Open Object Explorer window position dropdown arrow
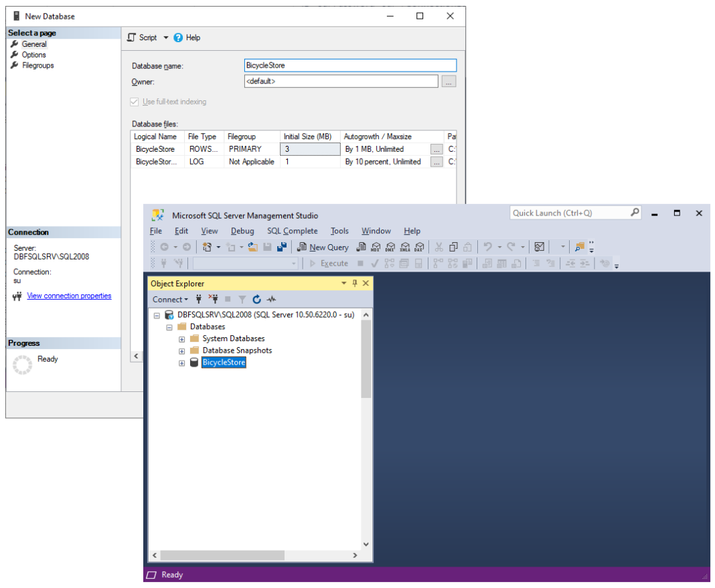The image size is (715, 588). (x=344, y=283)
